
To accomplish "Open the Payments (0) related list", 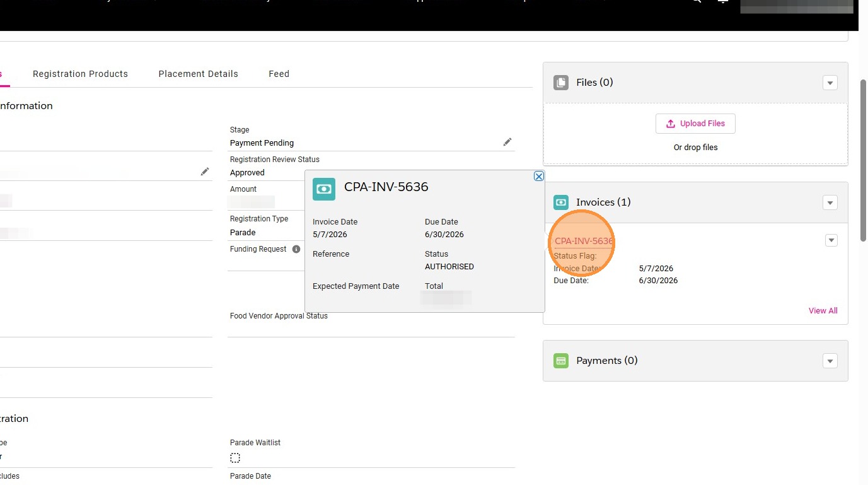I will click(x=607, y=361).
